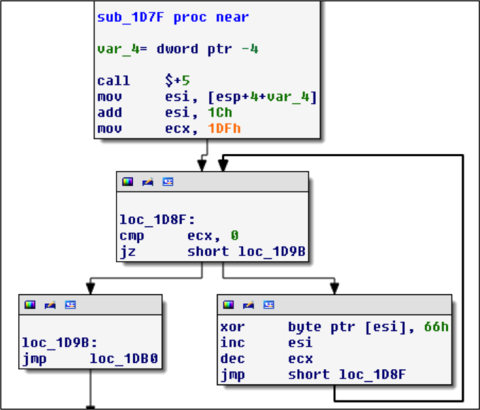Screen dimensions: 480x410
Task: Click the orange 1DFh operand value
Action: (x=224, y=128)
